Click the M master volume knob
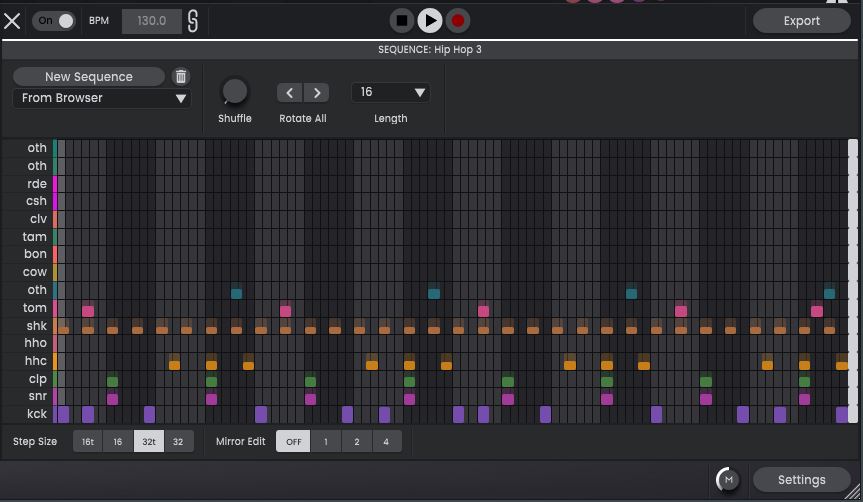Image resolution: width=863 pixels, height=502 pixels. coord(728,479)
